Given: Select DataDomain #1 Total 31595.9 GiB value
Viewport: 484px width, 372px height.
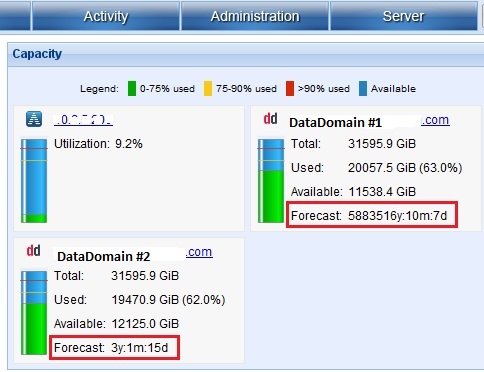Looking at the screenshot, I should tap(382, 144).
